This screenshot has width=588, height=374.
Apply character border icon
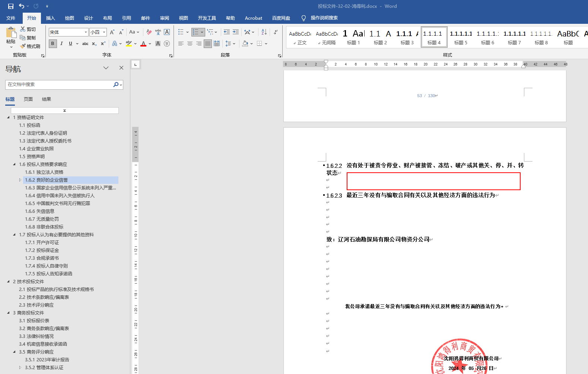[x=167, y=32]
